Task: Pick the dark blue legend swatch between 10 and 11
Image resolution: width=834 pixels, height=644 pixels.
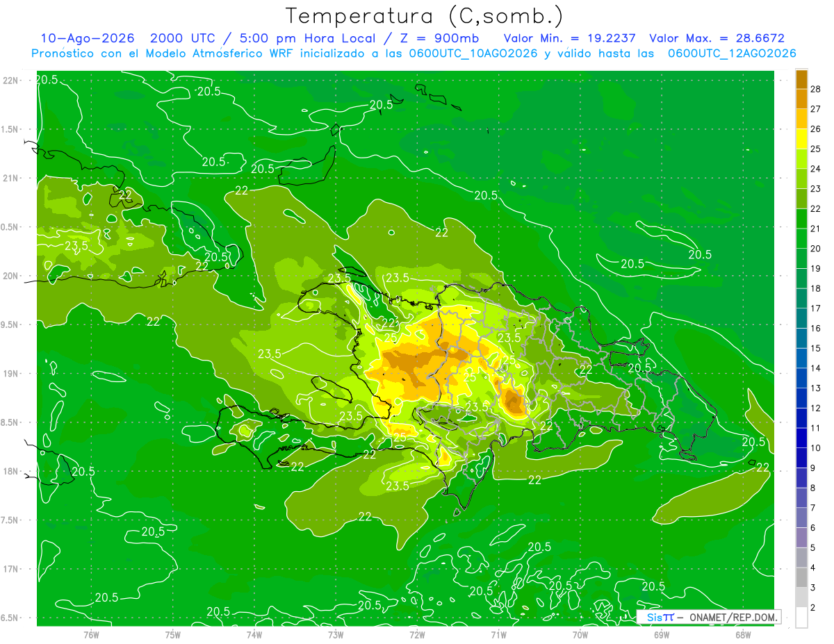Action: [x=801, y=438]
